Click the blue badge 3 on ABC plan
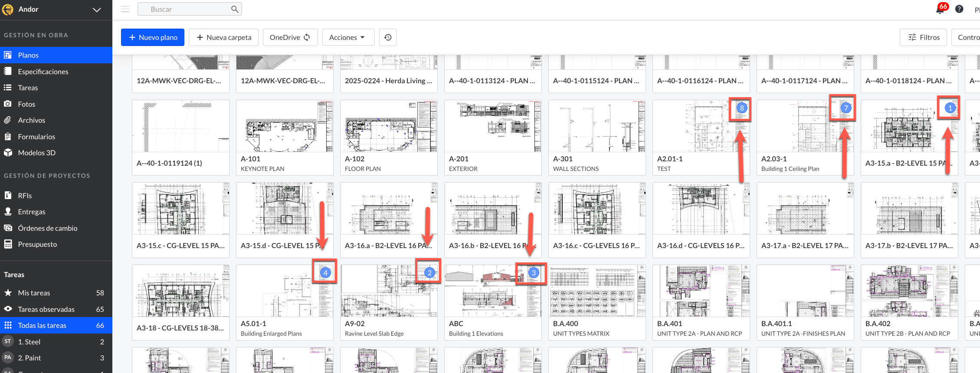The image size is (980, 373). pos(534,272)
